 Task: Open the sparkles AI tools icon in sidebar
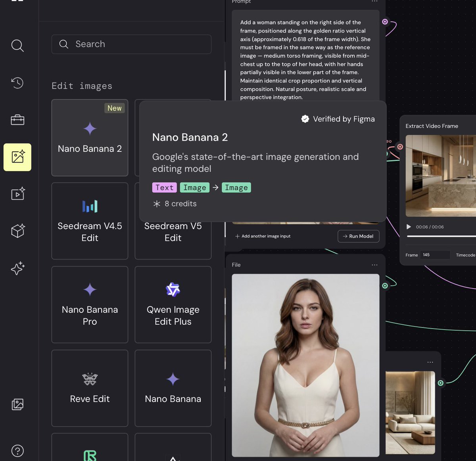coord(17,268)
